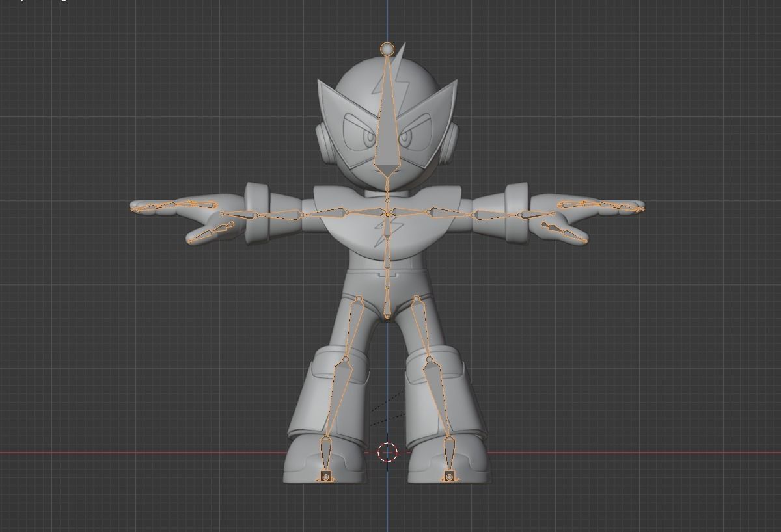
Task: Select the foot bone in the screen-left shoe
Action: 325,453
